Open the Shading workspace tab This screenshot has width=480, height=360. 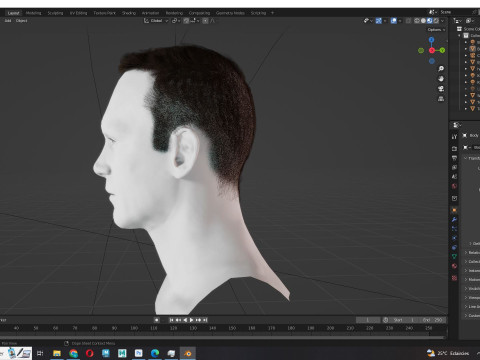click(129, 13)
